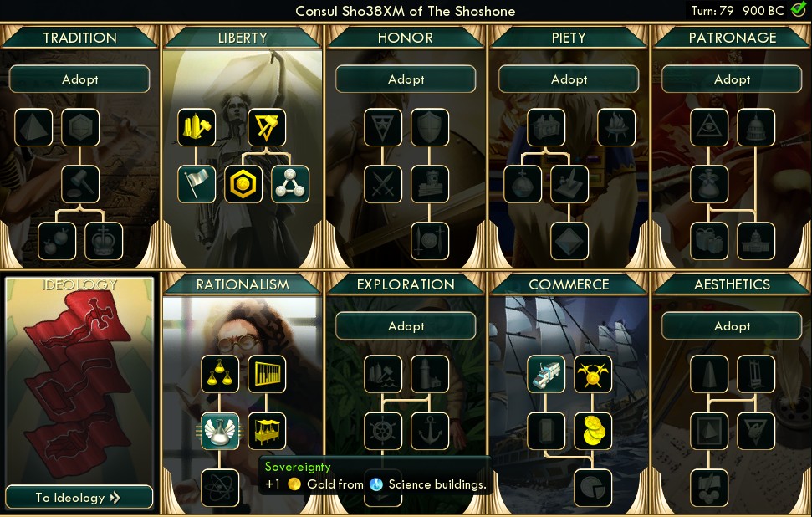The height and width of the screenshot is (517, 812).
Task: Click the crown policy icon in Tradition
Action: 104,242
